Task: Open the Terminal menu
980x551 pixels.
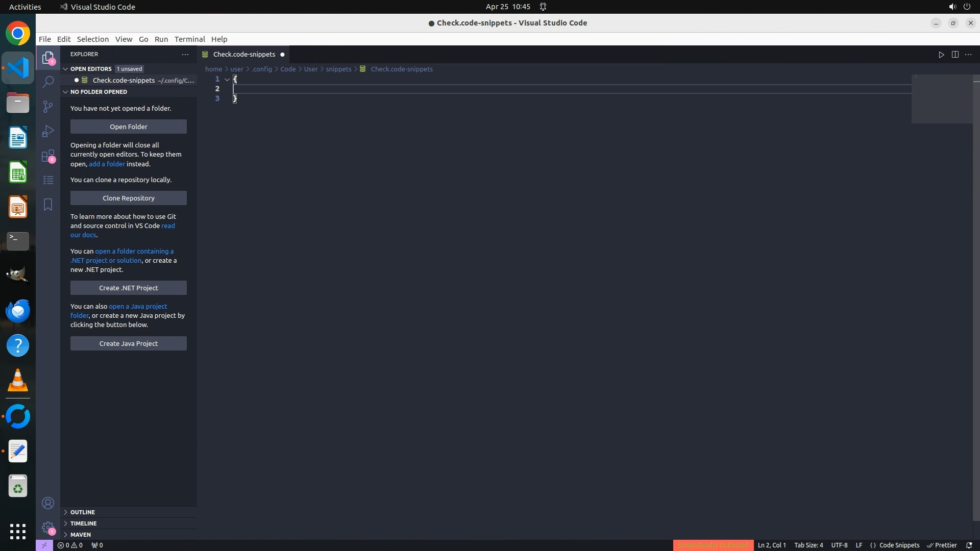Action: [x=189, y=39]
